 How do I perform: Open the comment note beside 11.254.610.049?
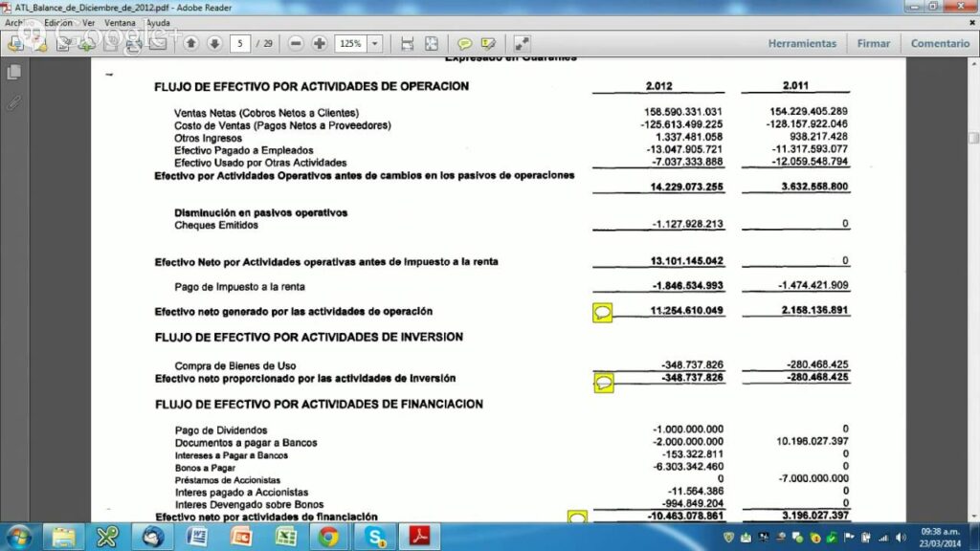(x=603, y=313)
